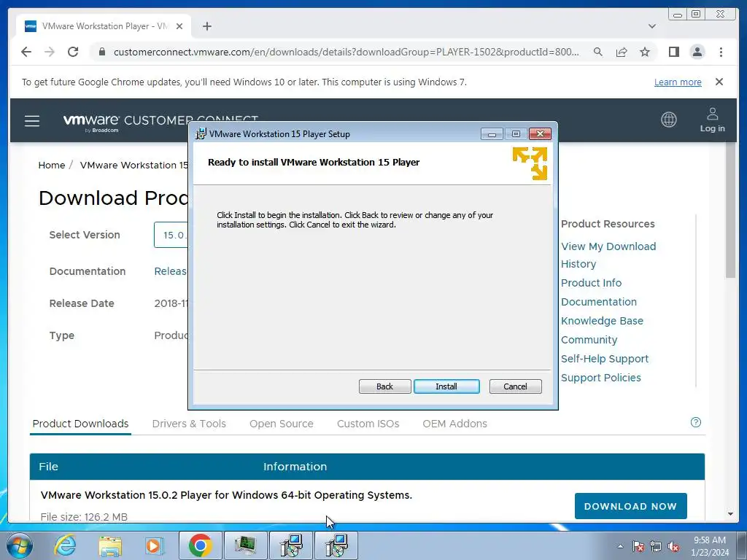Launch Internet Explorer from the taskbar
The height and width of the screenshot is (560, 747).
(x=65, y=545)
